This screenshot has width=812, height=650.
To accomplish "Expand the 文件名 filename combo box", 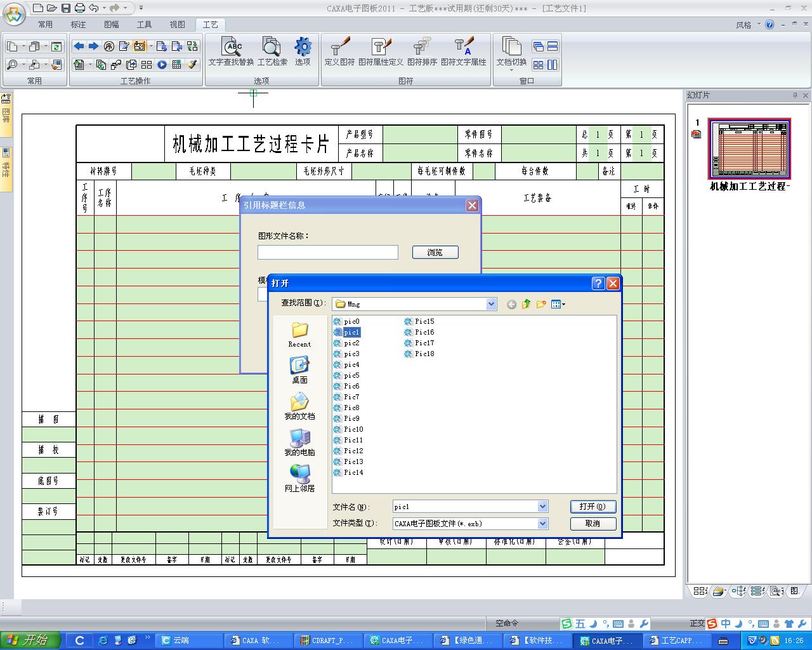I will [x=542, y=507].
